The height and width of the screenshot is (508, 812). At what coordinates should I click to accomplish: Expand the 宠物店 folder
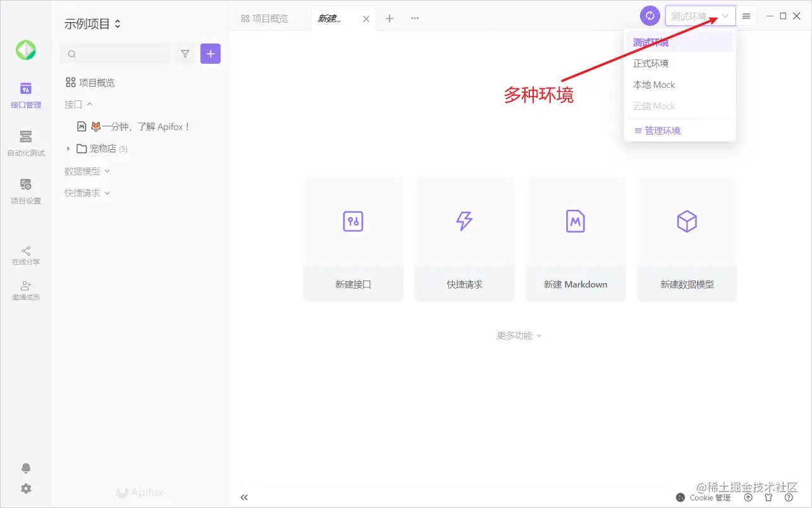coord(68,148)
